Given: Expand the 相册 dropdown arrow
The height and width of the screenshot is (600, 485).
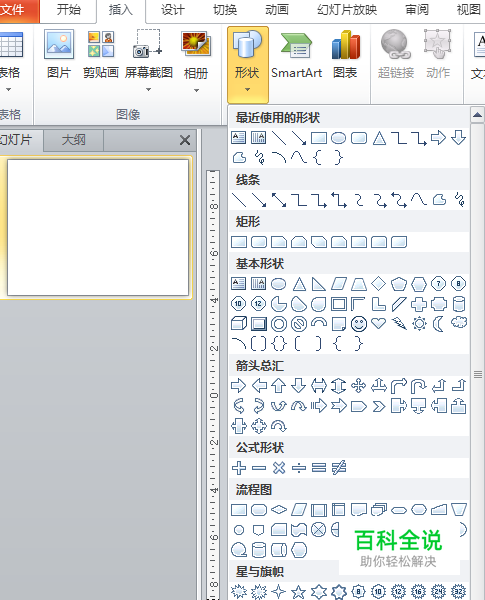Looking at the screenshot, I should [x=196, y=90].
